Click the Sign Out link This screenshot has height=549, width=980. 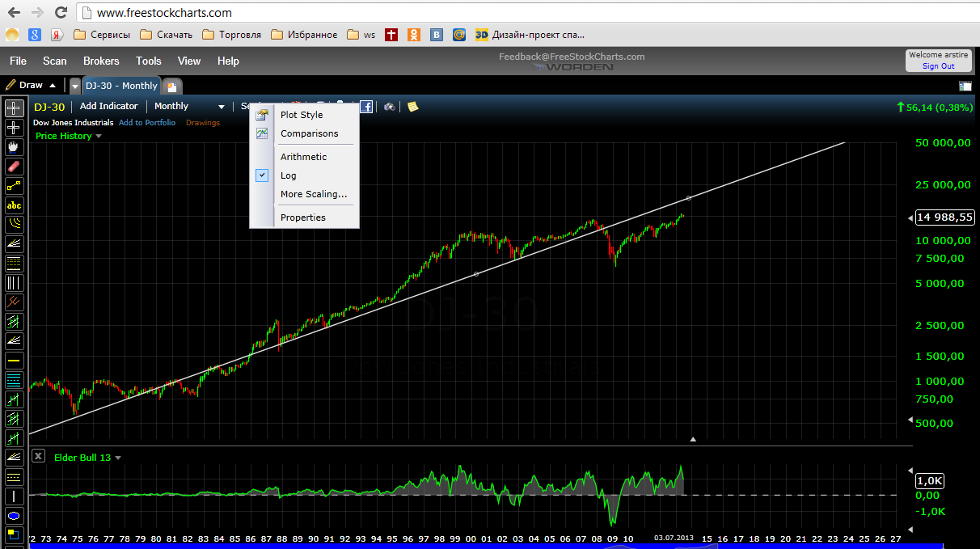(x=938, y=66)
